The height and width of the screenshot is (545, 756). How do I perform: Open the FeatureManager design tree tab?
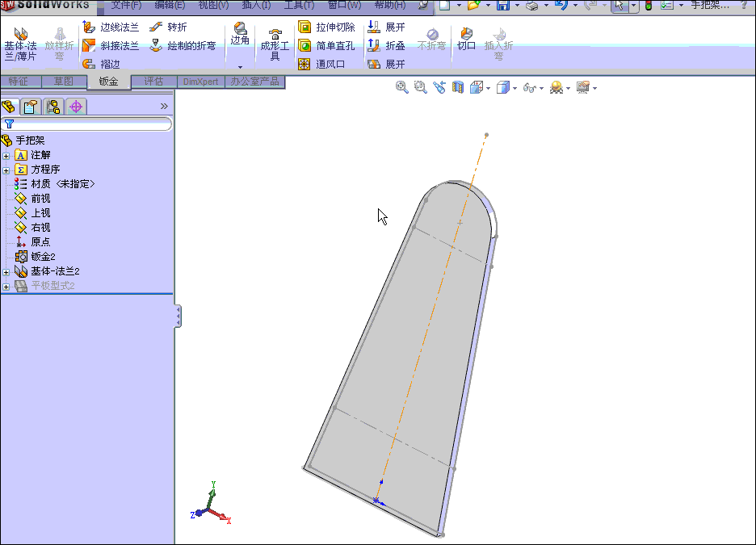[9, 107]
